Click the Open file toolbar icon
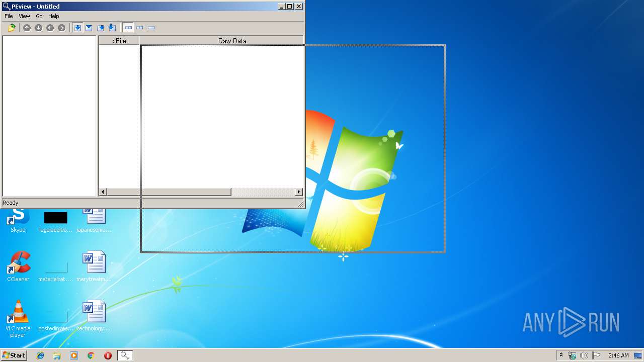 [x=12, y=28]
